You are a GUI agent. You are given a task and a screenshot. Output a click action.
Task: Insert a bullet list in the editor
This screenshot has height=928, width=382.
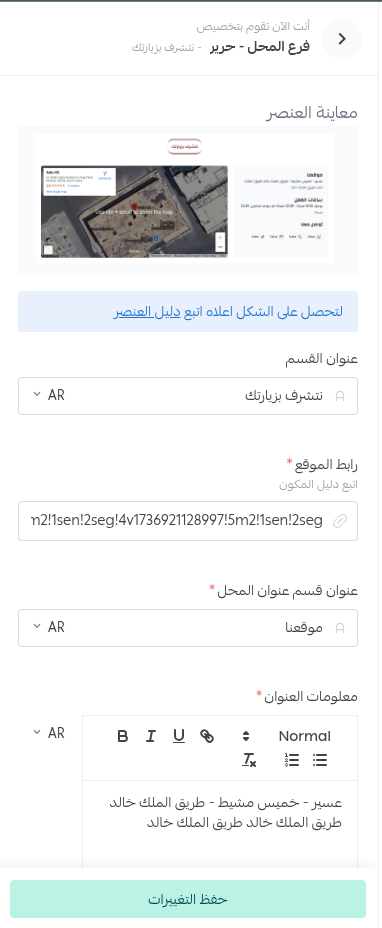pos(320,761)
